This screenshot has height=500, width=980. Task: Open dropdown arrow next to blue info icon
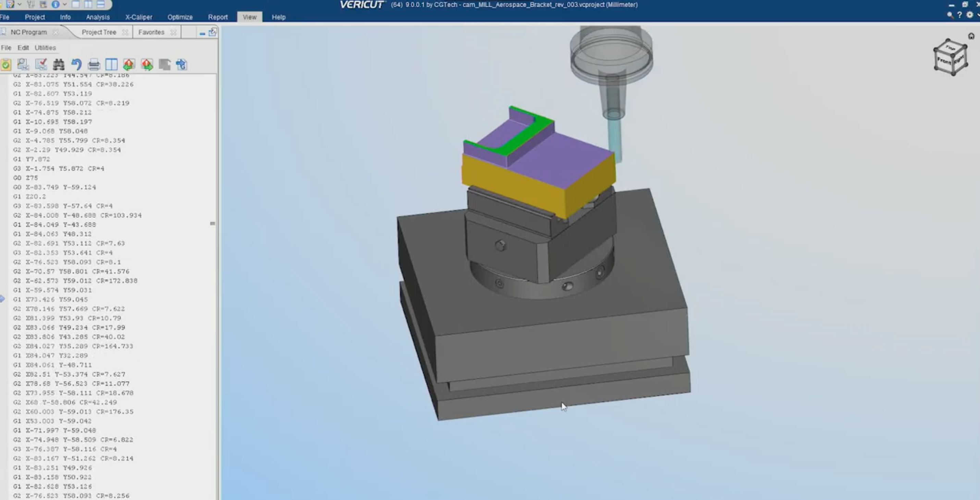pos(65,4)
